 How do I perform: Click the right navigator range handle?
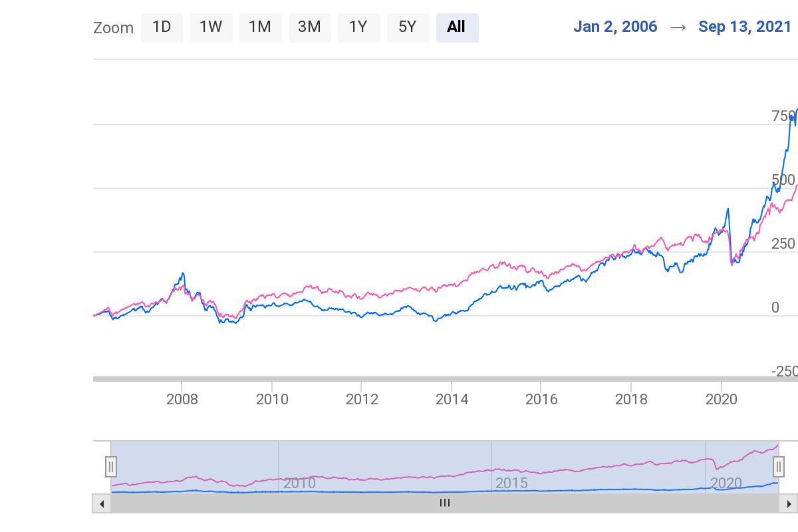coord(779,467)
